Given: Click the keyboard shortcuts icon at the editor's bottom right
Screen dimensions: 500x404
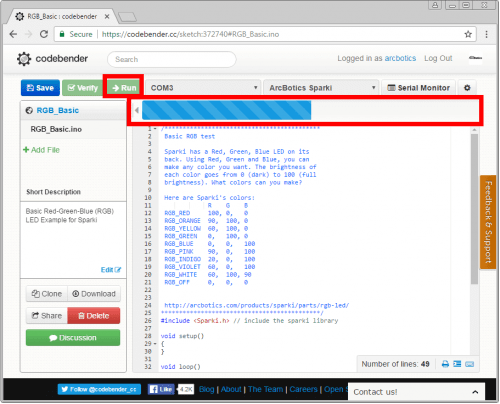Looking at the screenshot, I should point(469,364).
